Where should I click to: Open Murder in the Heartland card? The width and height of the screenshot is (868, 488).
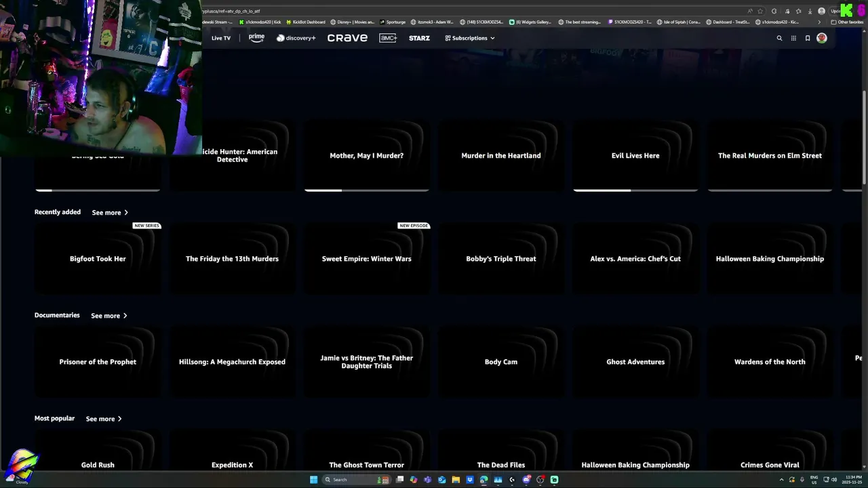click(x=501, y=156)
